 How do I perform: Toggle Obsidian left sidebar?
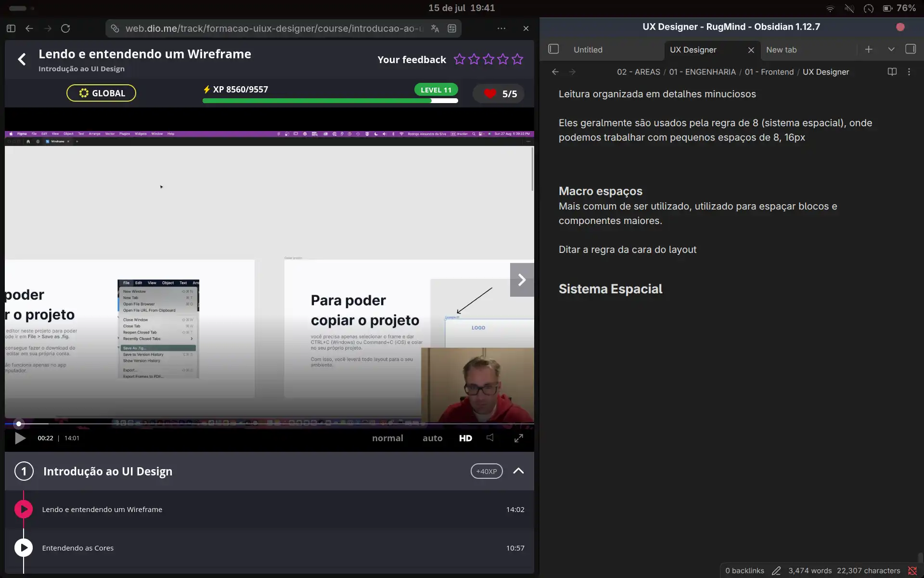click(x=553, y=49)
